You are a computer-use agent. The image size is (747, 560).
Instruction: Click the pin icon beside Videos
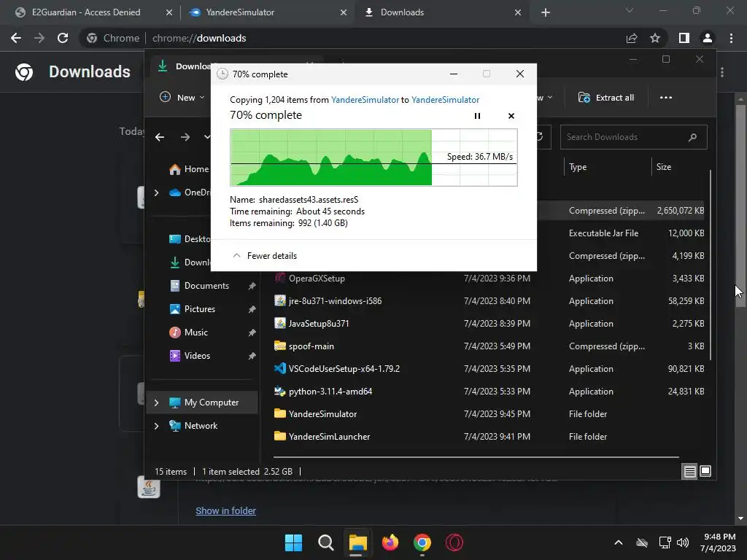(252, 356)
